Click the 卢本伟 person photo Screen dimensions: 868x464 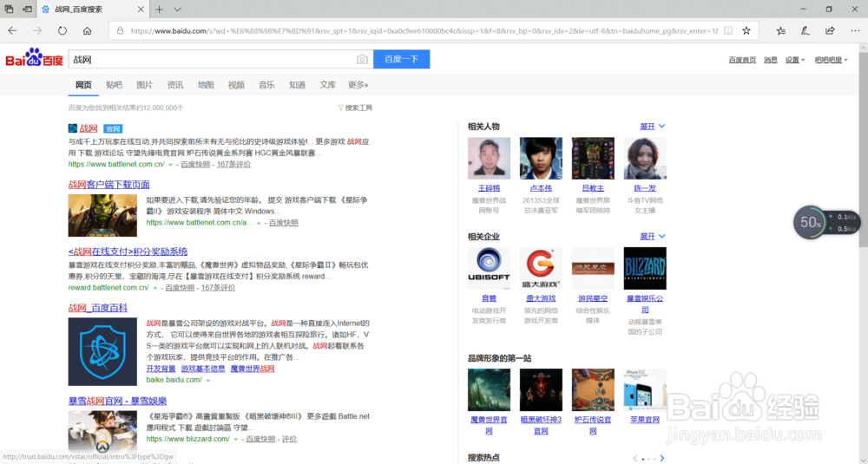tap(541, 158)
